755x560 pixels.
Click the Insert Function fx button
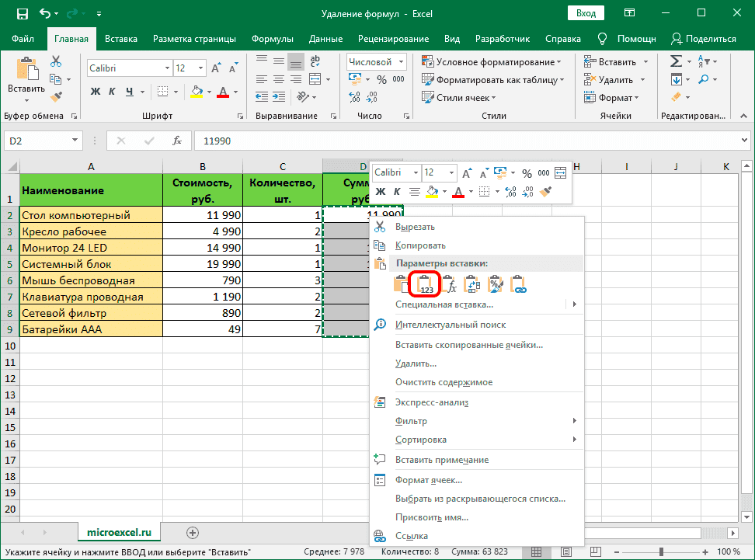(x=177, y=141)
